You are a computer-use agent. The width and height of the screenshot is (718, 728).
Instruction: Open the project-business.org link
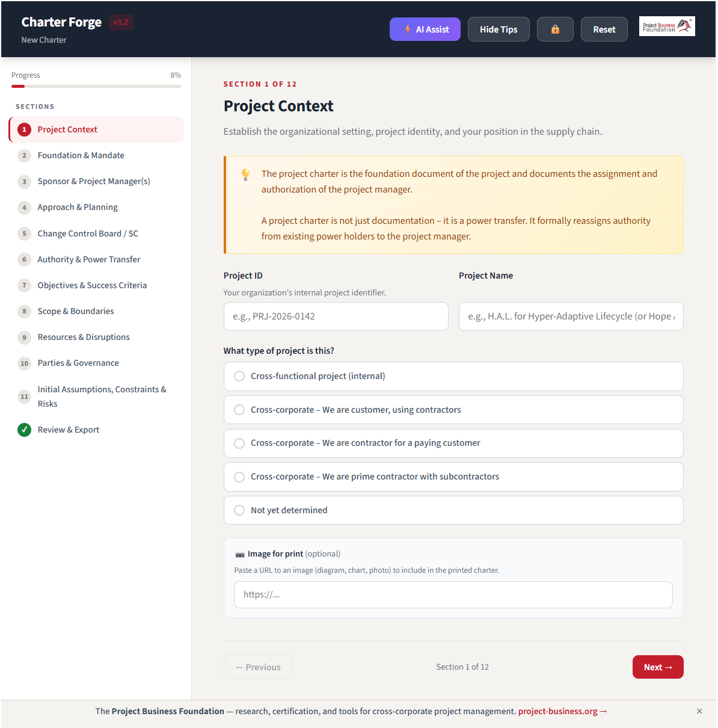point(562,711)
